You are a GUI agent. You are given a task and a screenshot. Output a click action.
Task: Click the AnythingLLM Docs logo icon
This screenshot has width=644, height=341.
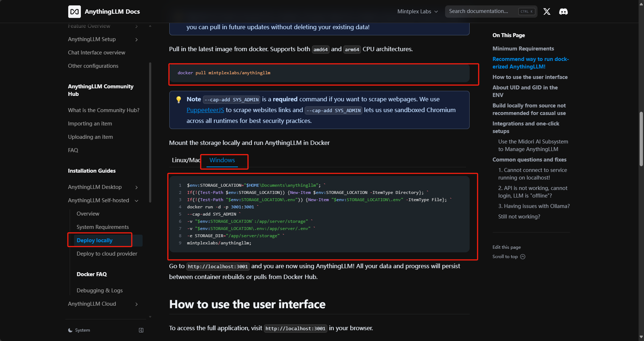(74, 12)
